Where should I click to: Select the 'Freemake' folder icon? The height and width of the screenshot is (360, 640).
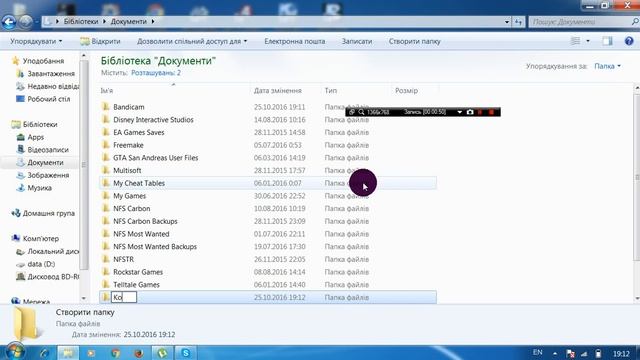(106, 144)
